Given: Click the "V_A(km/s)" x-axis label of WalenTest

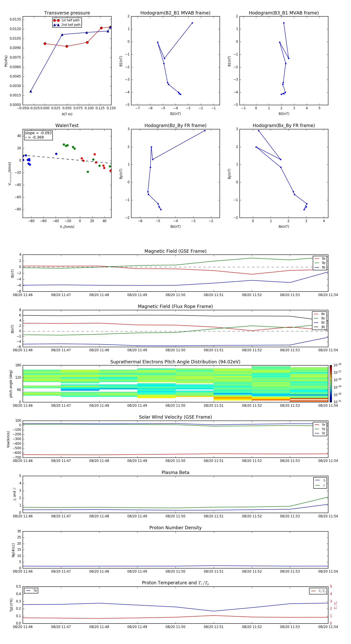Looking at the screenshot, I should (x=67, y=227).
